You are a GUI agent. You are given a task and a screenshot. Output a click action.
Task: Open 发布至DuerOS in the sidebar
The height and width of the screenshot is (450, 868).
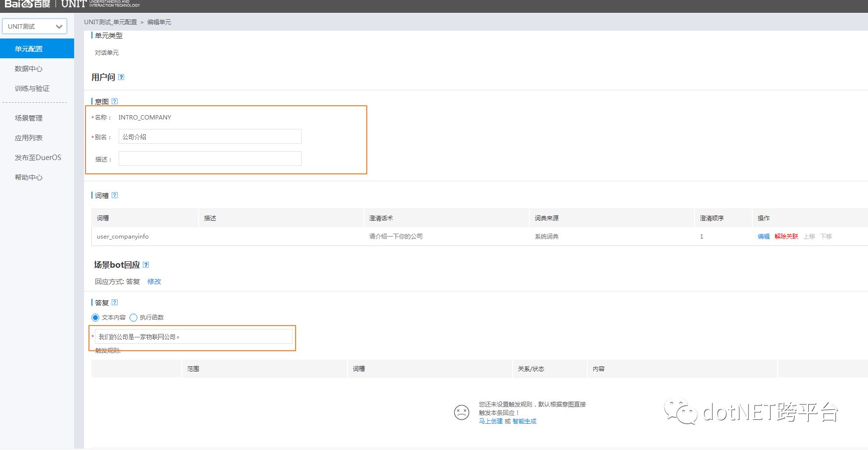38,158
